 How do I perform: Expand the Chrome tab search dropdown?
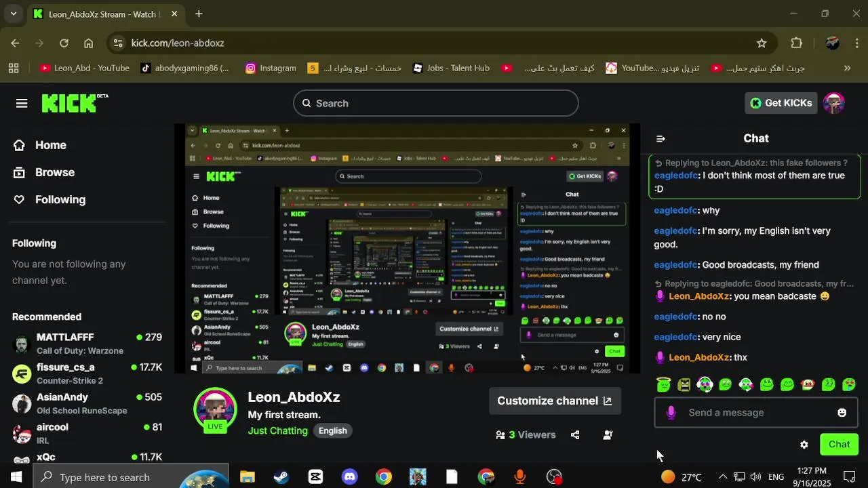[14, 14]
